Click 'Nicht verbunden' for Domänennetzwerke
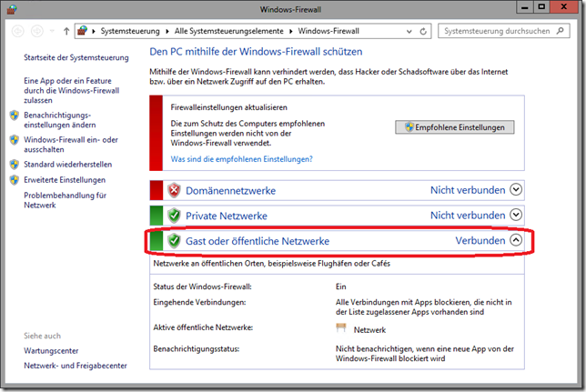The height and width of the screenshot is (392, 586). coord(468,190)
